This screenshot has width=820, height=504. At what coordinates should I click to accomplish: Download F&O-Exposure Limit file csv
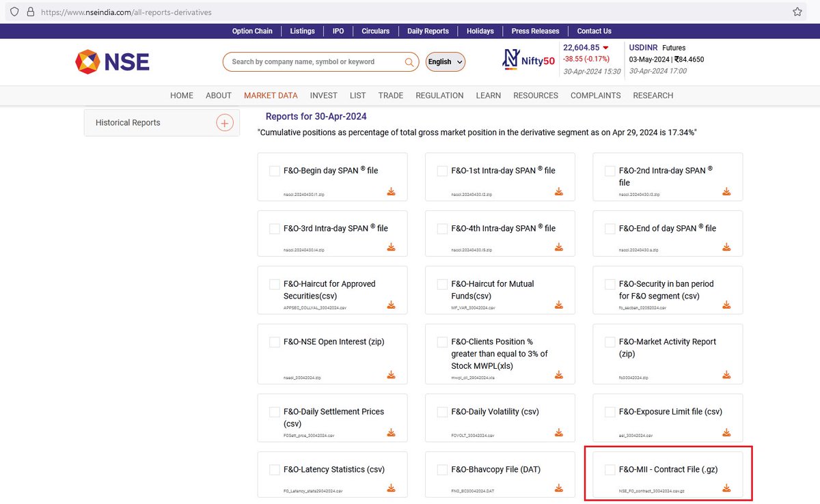coord(726,432)
